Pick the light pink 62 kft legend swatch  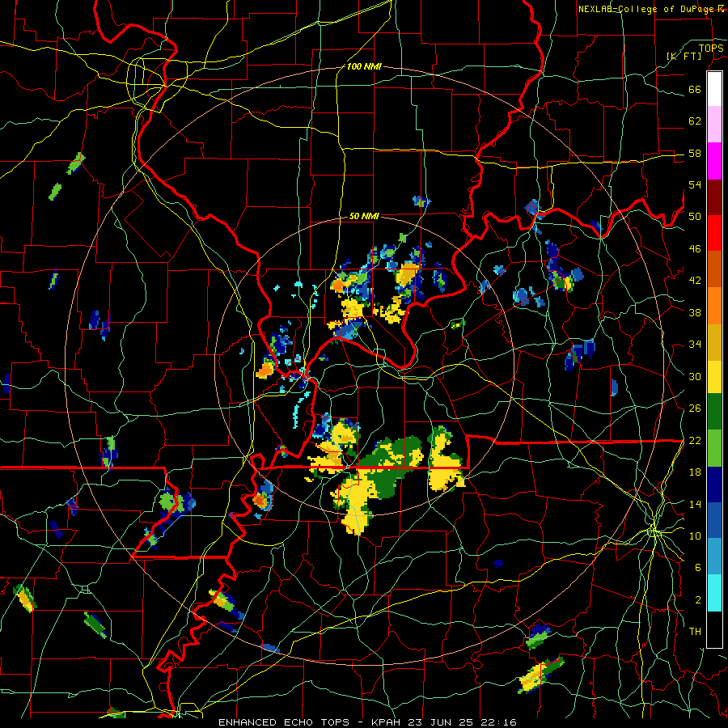pyautogui.click(x=714, y=125)
